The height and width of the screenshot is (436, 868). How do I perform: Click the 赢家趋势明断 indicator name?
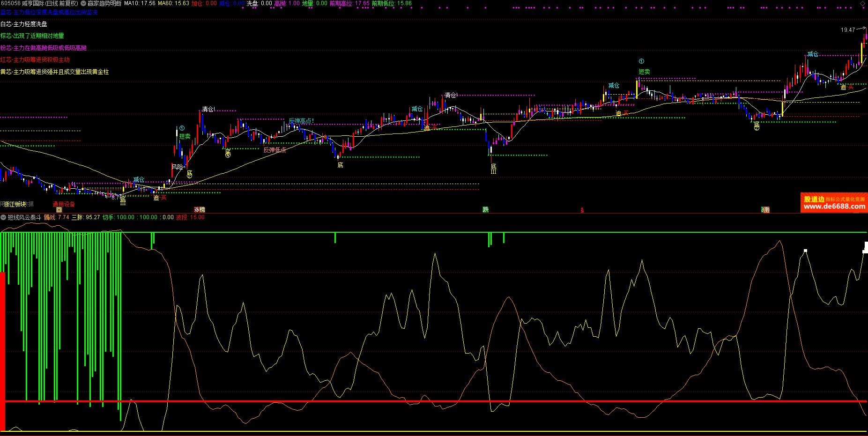tap(104, 3)
